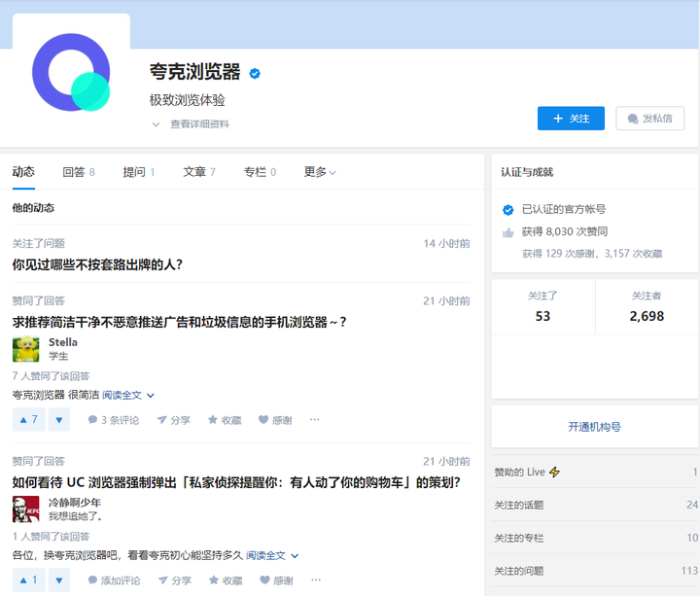
Task: Open Stella's user profile name
Action: pyautogui.click(x=63, y=342)
